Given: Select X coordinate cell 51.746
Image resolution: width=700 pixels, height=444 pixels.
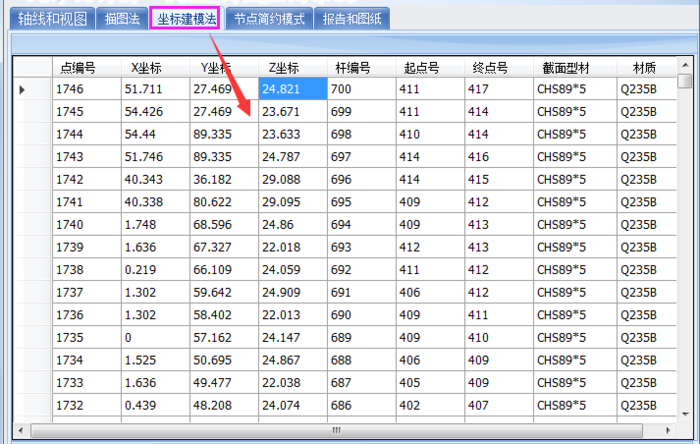Looking at the screenshot, I should point(156,157).
